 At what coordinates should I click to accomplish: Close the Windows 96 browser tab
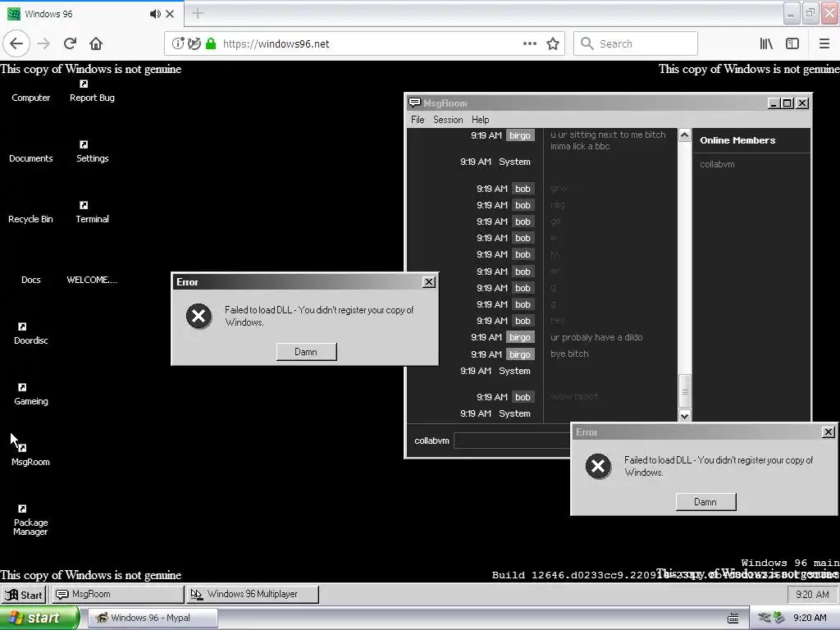point(170,14)
